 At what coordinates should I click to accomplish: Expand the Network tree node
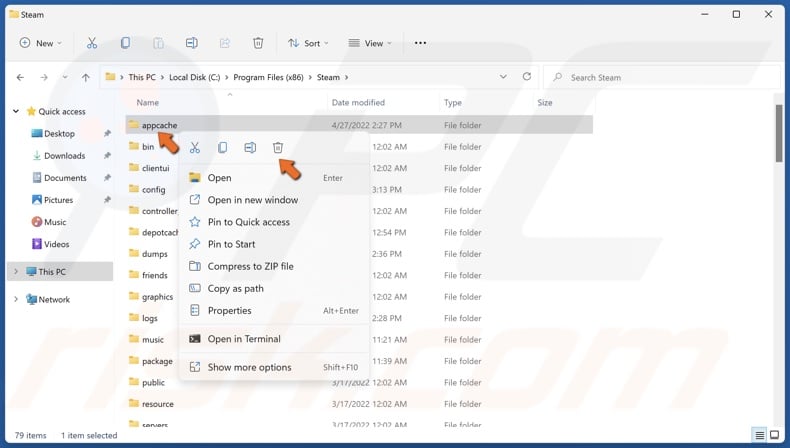pyautogui.click(x=16, y=299)
